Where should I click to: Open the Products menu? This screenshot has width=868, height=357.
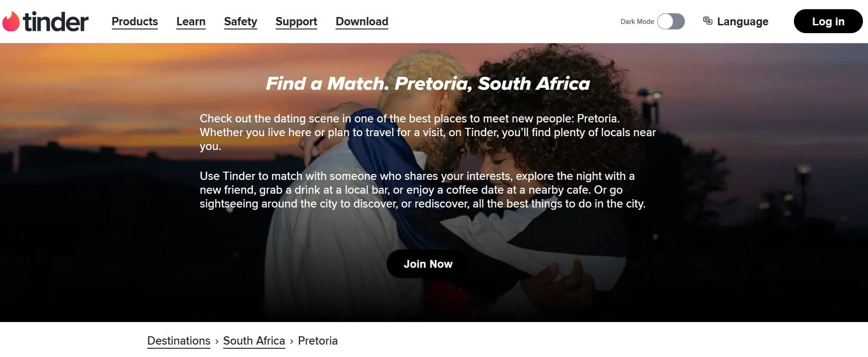point(134,21)
